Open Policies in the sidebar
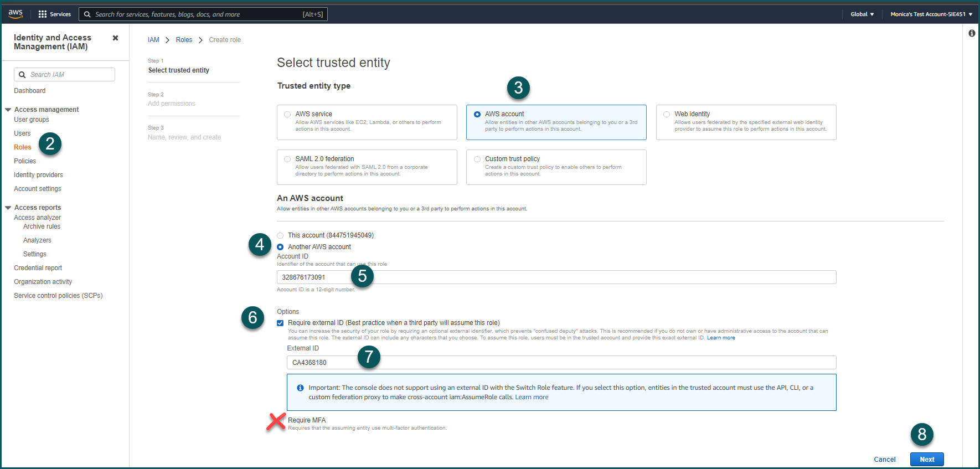Image resolution: width=980 pixels, height=469 pixels. 25,161
